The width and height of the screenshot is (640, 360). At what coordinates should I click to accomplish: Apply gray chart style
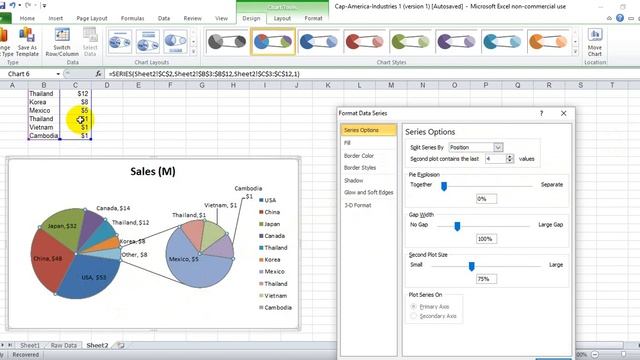click(227, 41)
